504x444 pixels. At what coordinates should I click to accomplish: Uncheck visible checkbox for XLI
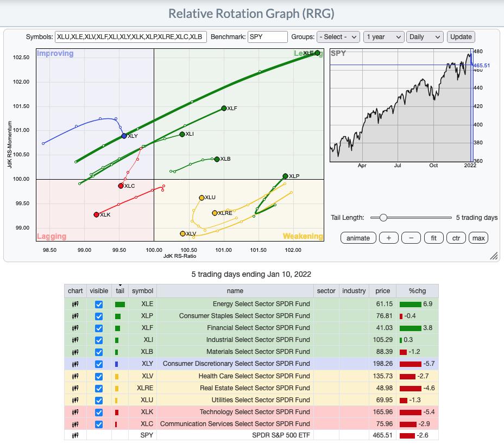[x=99, y=340]
